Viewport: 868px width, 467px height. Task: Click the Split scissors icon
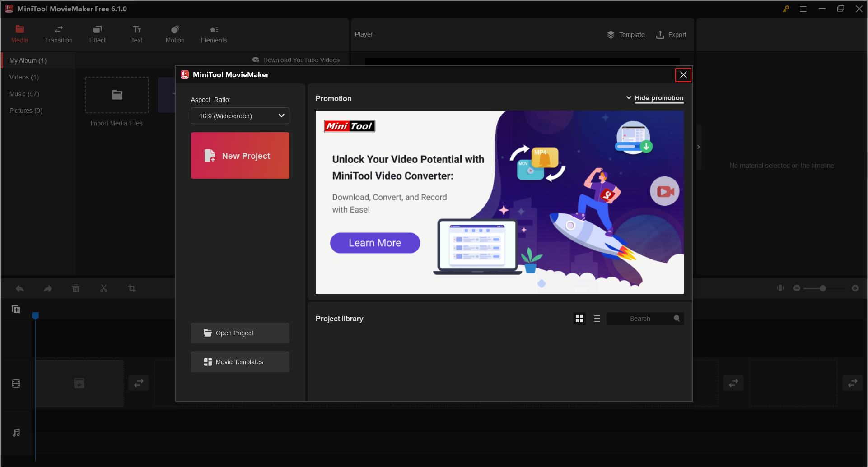pyautogui.click(x=104, y=288)
